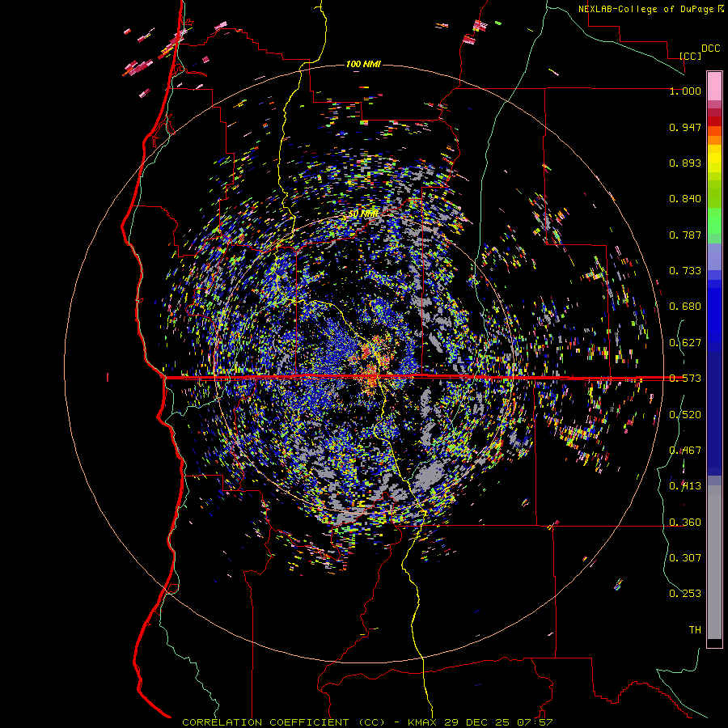Select the 0.787 legend value
728x728 pixels.
point(685,235)
